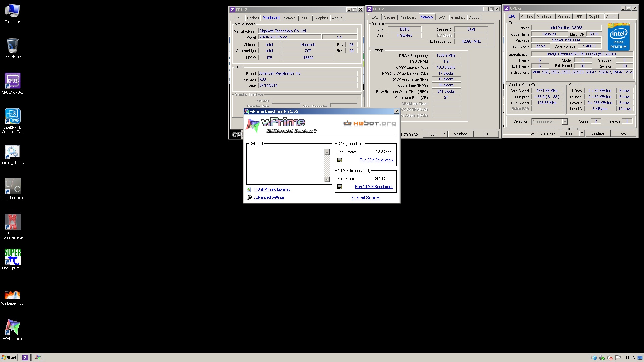Click the Install Missing Libraries icon
This screenshot has height=362, width=644.
coord(249,190)
